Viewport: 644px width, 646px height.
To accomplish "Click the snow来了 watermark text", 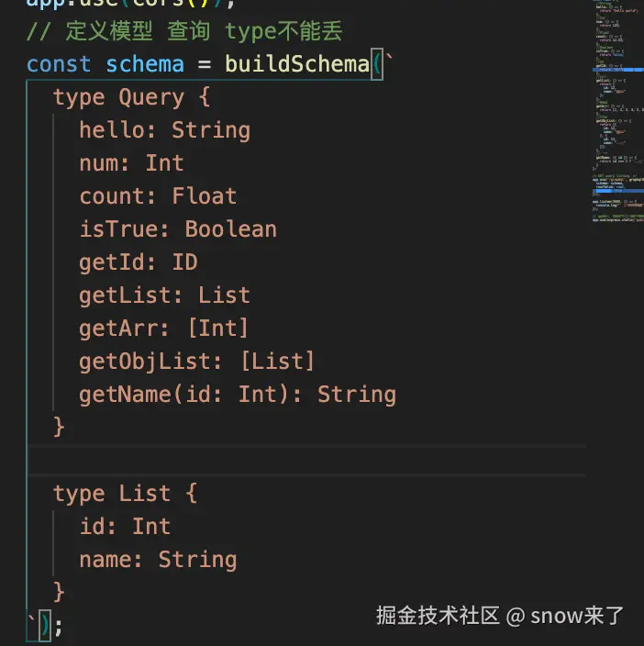I will [x=577, y=616].
